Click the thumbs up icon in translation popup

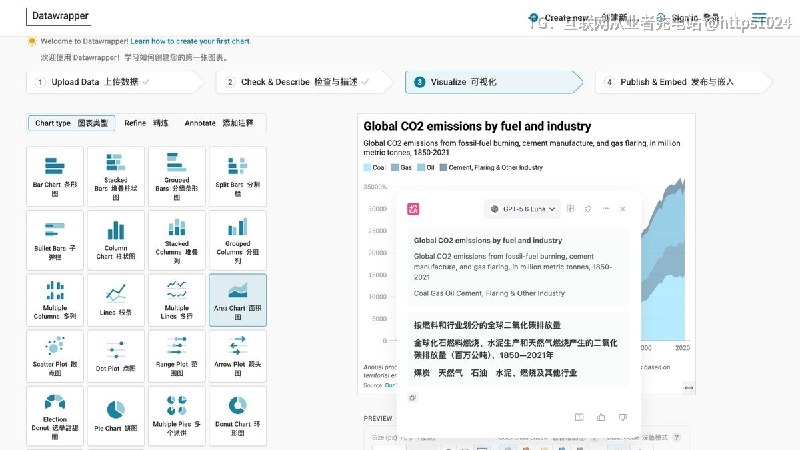[601, 417]
